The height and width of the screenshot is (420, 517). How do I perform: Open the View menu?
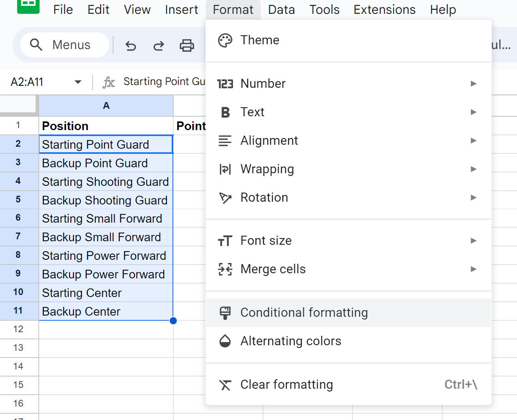pyautogui.click(x=137, y=9)
